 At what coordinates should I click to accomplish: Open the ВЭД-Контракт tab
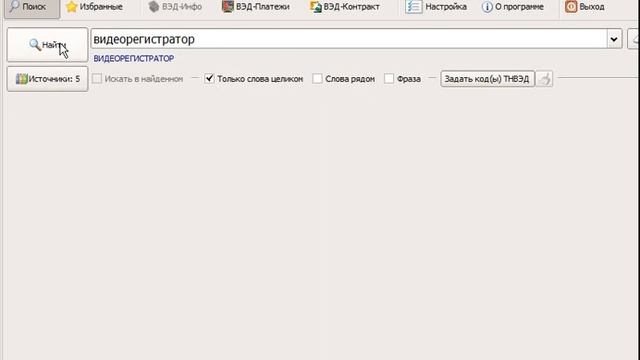345,7
